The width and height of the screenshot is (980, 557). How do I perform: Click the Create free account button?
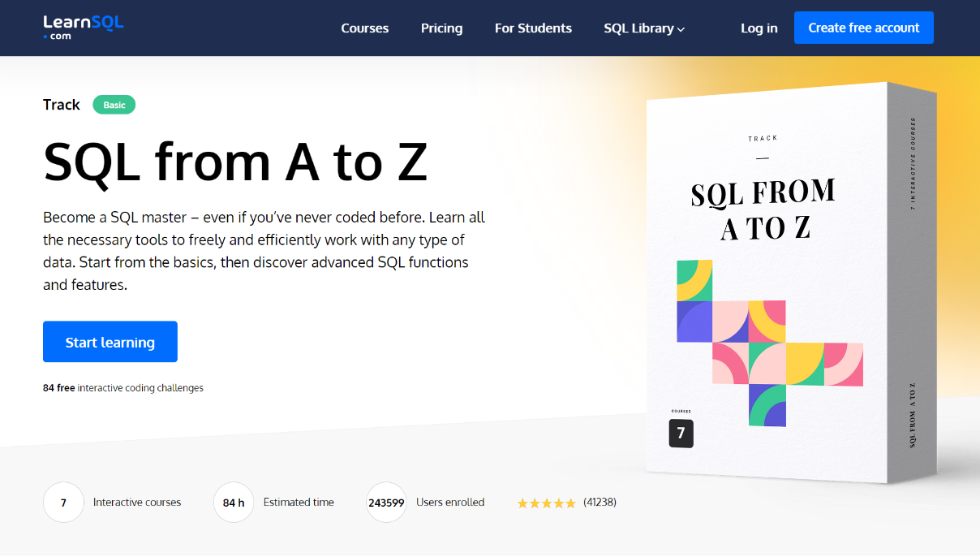(x=864, y=28)
